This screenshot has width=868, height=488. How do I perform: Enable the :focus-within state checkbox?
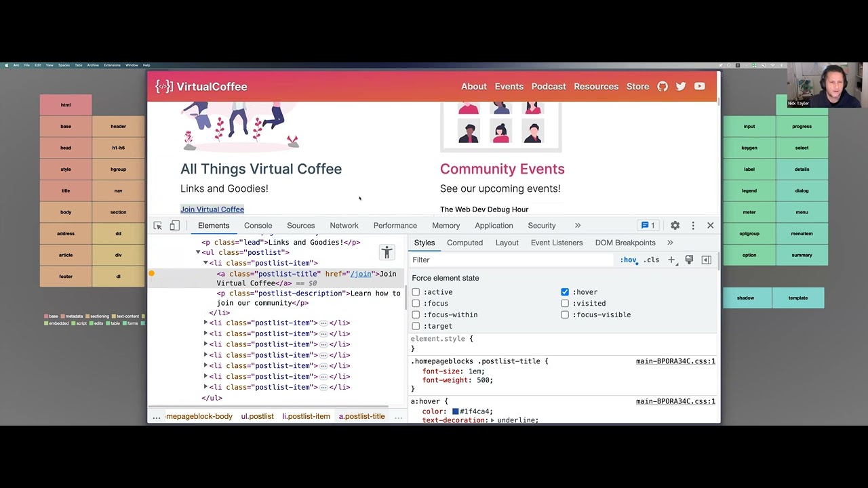[x=416, y=315]
